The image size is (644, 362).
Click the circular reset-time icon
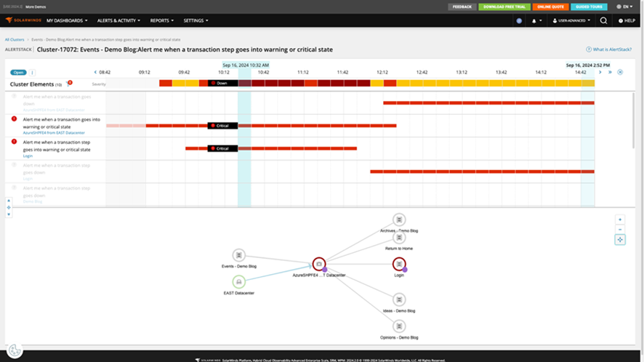point(620,72)
